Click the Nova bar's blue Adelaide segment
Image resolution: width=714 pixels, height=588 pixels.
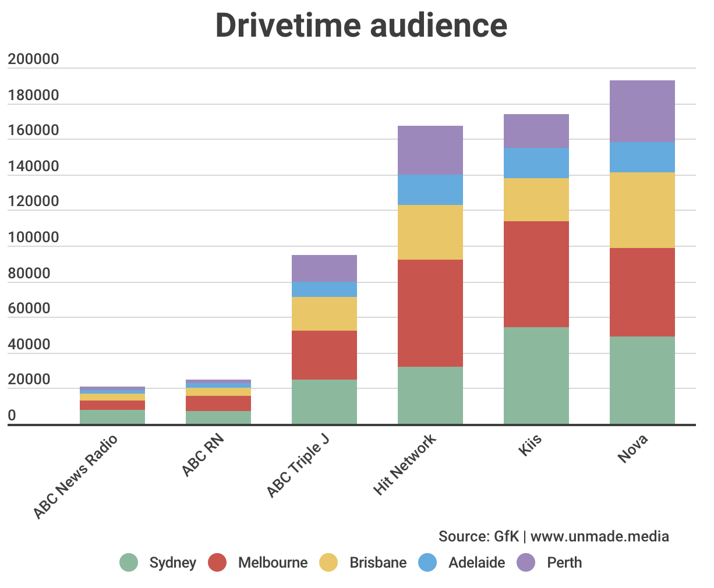[x=642, y=157]
